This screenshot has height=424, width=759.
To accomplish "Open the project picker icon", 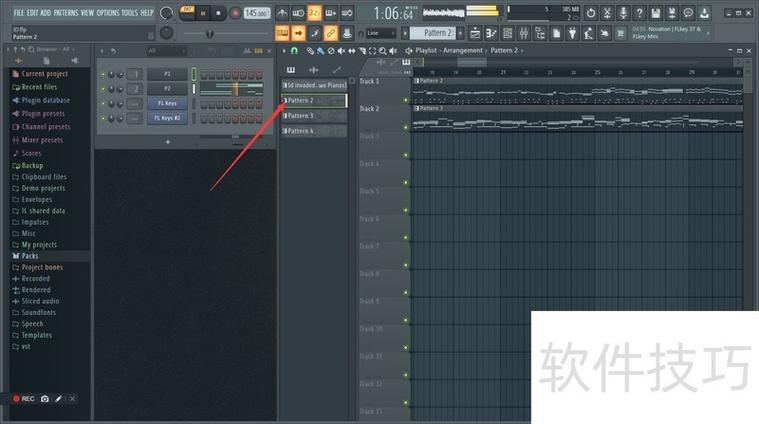I will pyautogui.click(x=556, y=33).
